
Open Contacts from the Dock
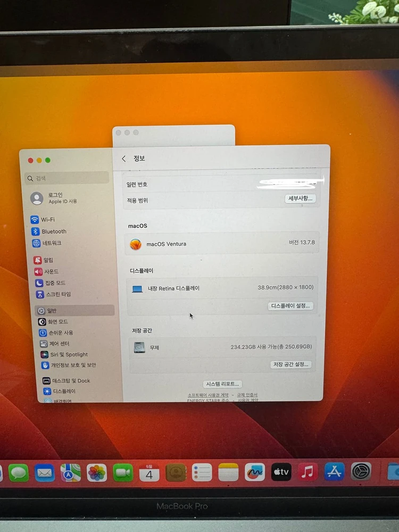coord(176,472)
